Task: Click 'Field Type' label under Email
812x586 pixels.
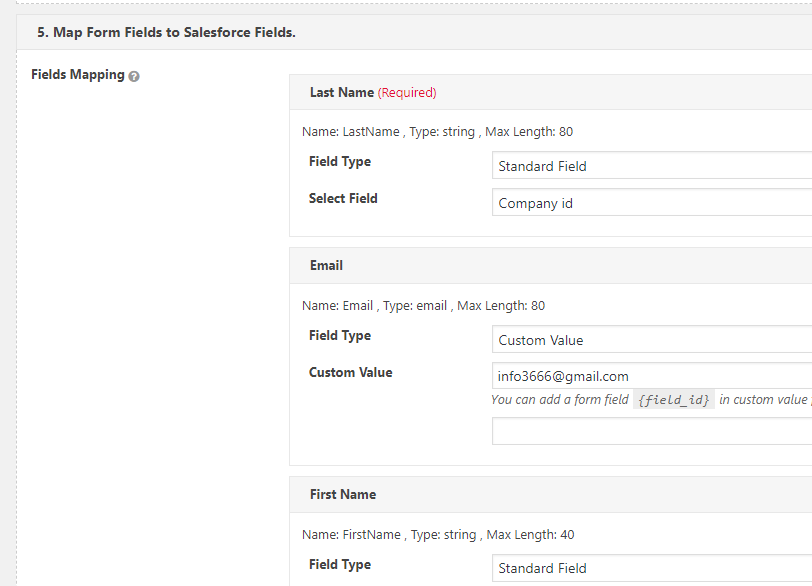Action: [x=340, y=335]
